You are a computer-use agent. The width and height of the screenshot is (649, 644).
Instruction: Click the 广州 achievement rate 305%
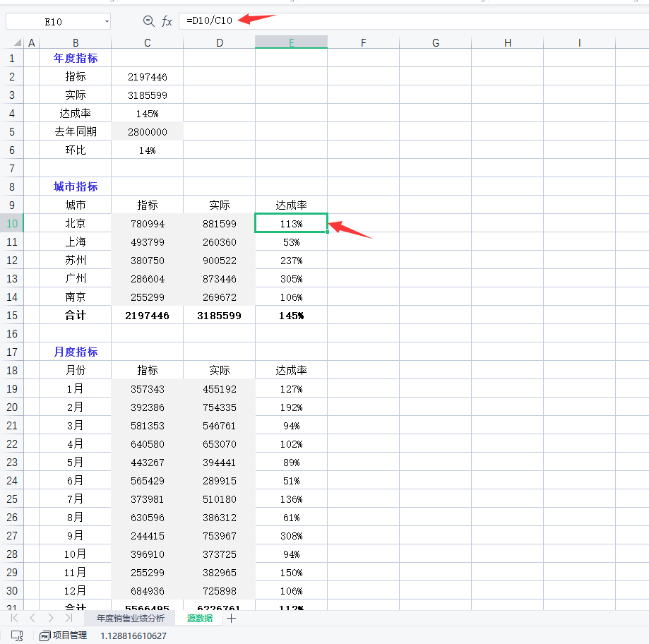292,278
